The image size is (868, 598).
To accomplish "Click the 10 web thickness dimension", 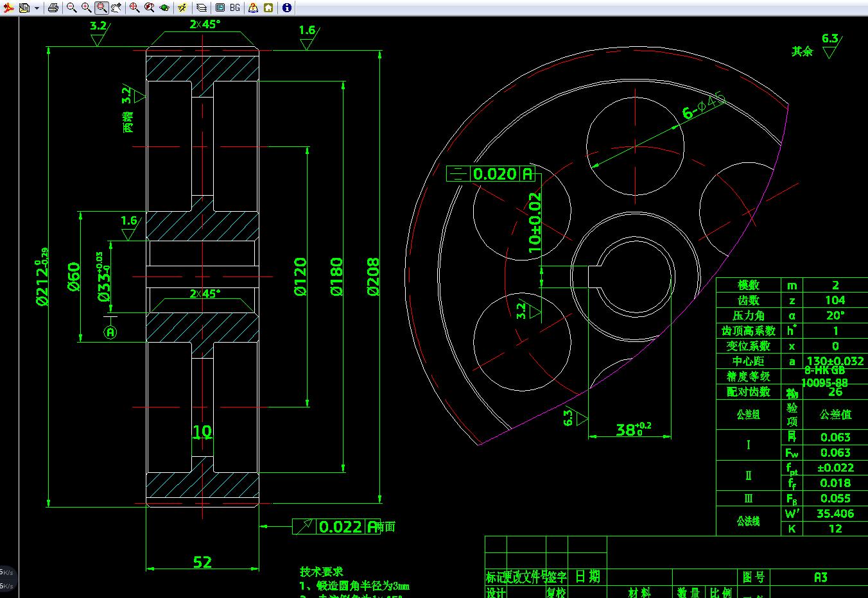I will [x=202, y=431].
